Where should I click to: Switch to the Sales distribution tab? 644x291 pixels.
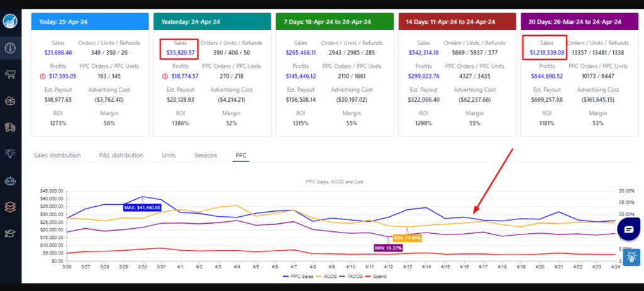click(x=57, y=155)
